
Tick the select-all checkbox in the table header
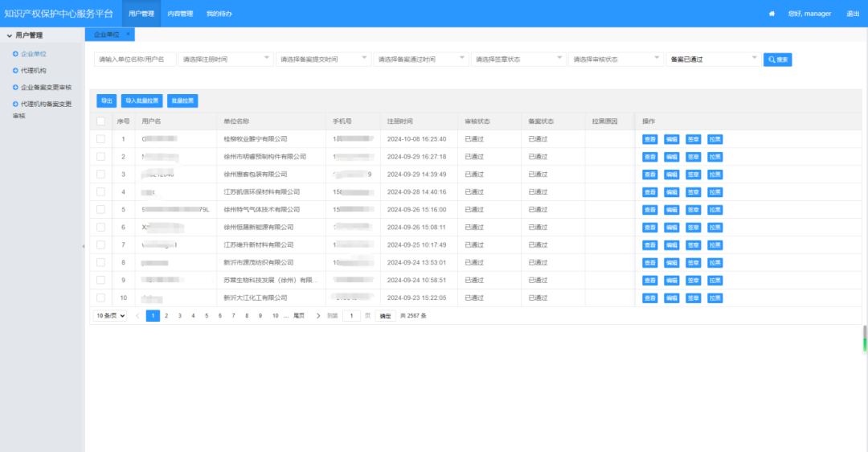click(x=100, y=121)
